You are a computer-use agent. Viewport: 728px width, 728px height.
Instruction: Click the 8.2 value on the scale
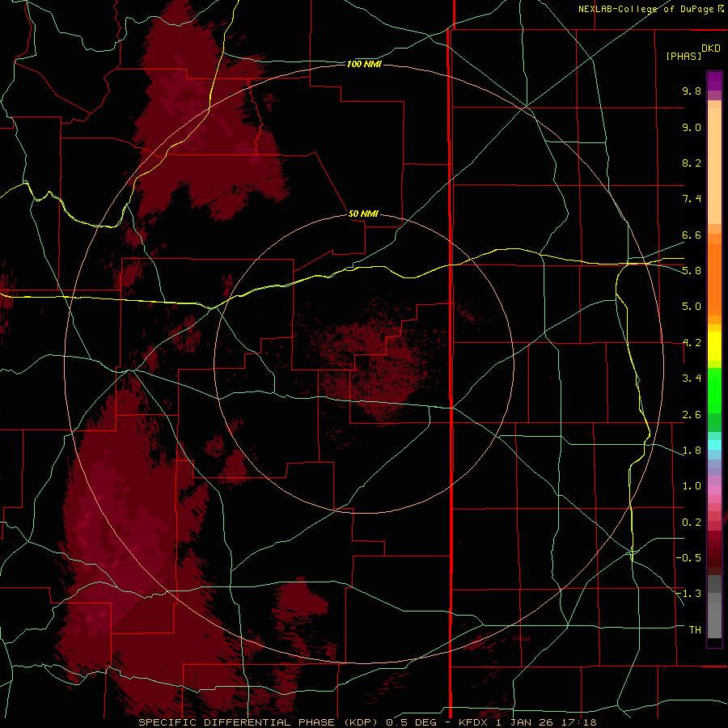(692, 163)
